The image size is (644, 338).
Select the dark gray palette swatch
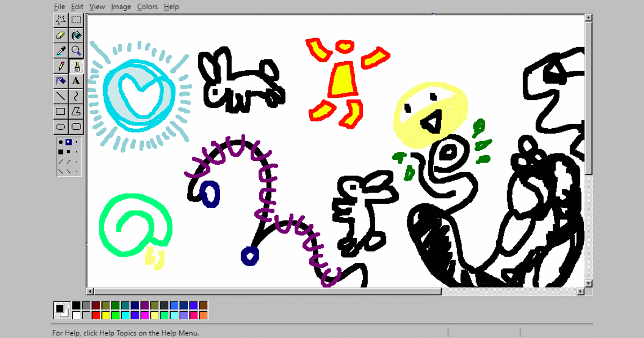86,305
